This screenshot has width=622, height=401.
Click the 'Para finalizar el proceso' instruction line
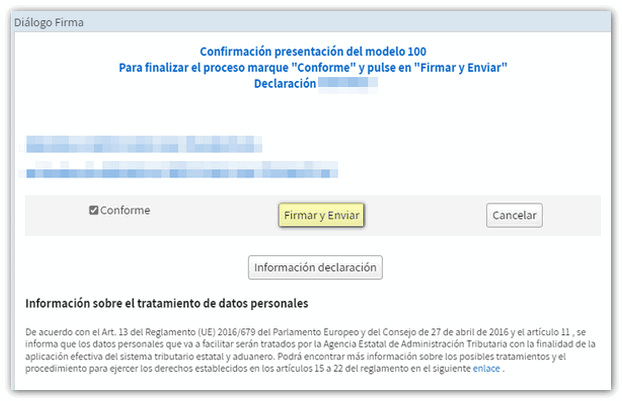pyautogui.click(x=313, y=67)
